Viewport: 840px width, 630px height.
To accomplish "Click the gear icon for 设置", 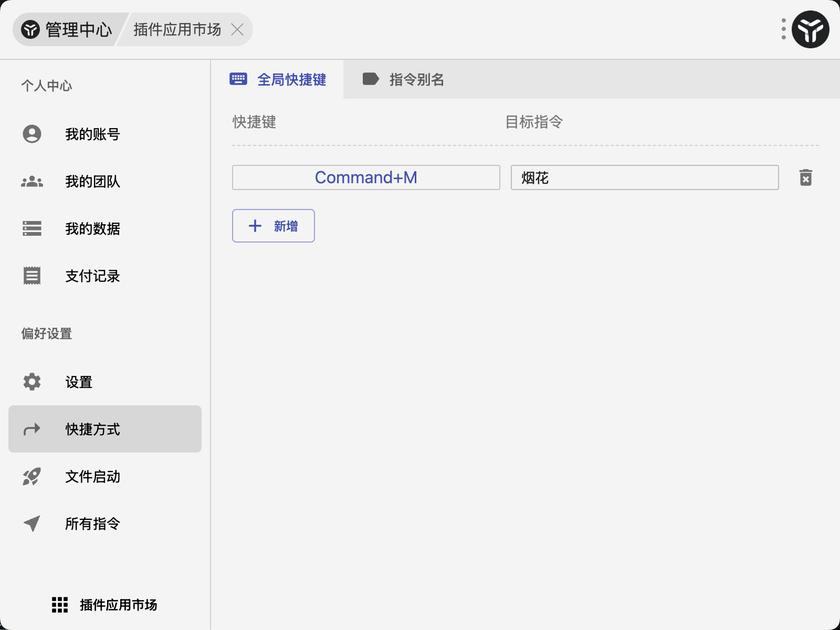I will tap(32, 382).
